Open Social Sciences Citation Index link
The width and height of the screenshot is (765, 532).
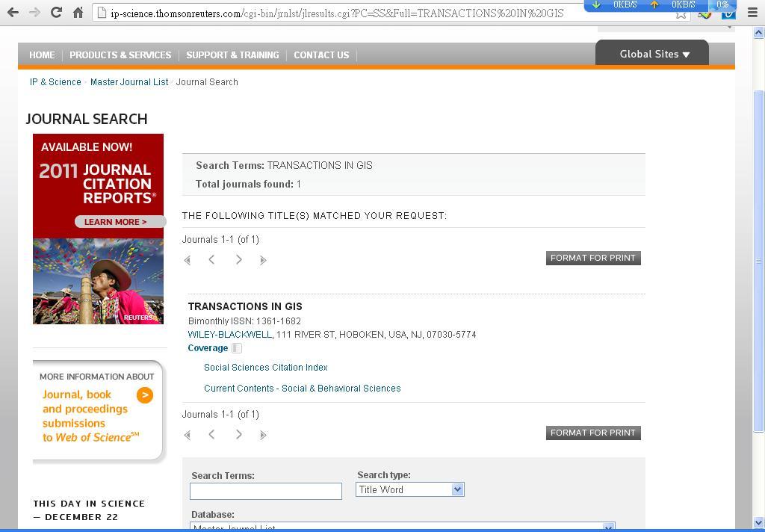point(265,368)
